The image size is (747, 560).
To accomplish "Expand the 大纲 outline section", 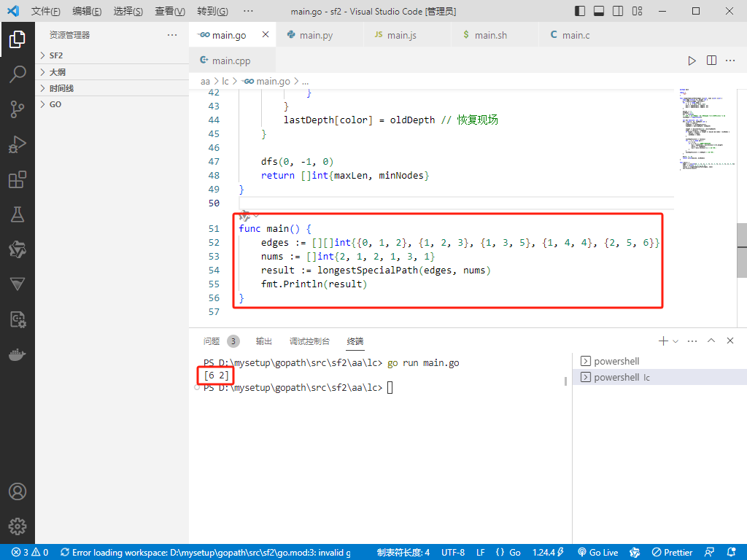I will [x=112, y=72].
